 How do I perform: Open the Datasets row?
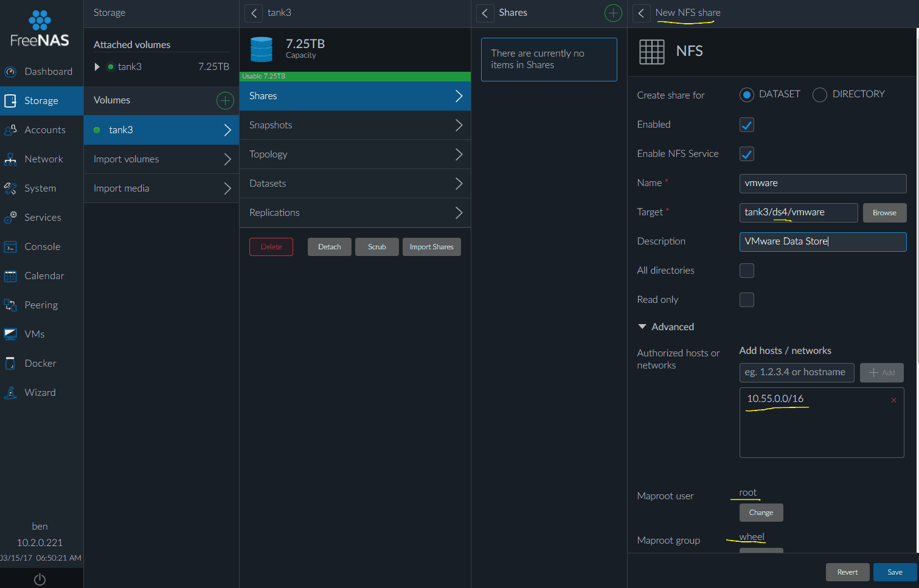(x=355, y=184)
